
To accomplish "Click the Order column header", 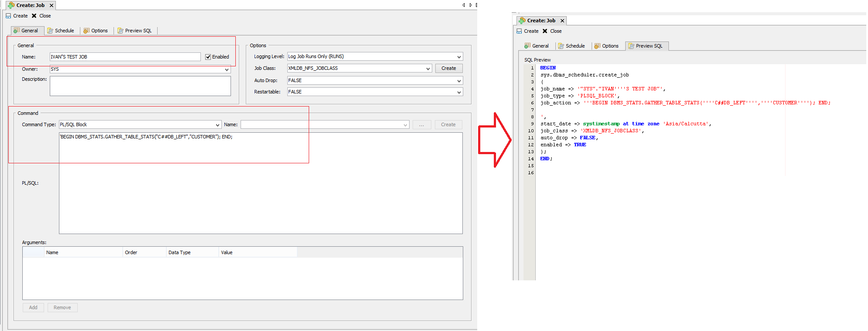I will pos(145,252).
